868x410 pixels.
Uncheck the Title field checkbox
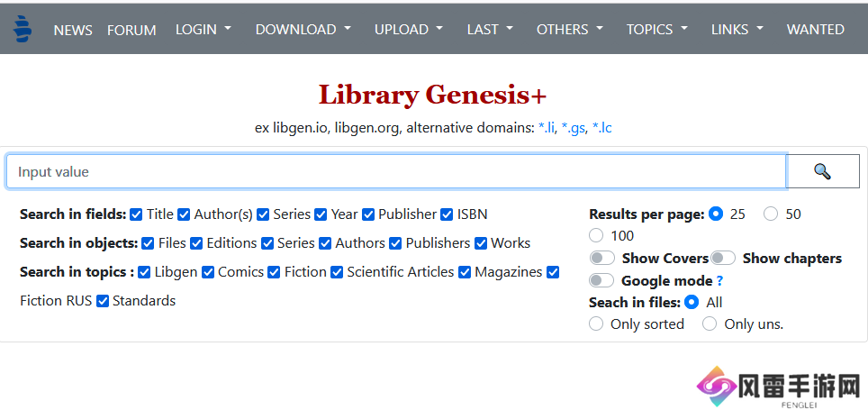tap(136, 214)
